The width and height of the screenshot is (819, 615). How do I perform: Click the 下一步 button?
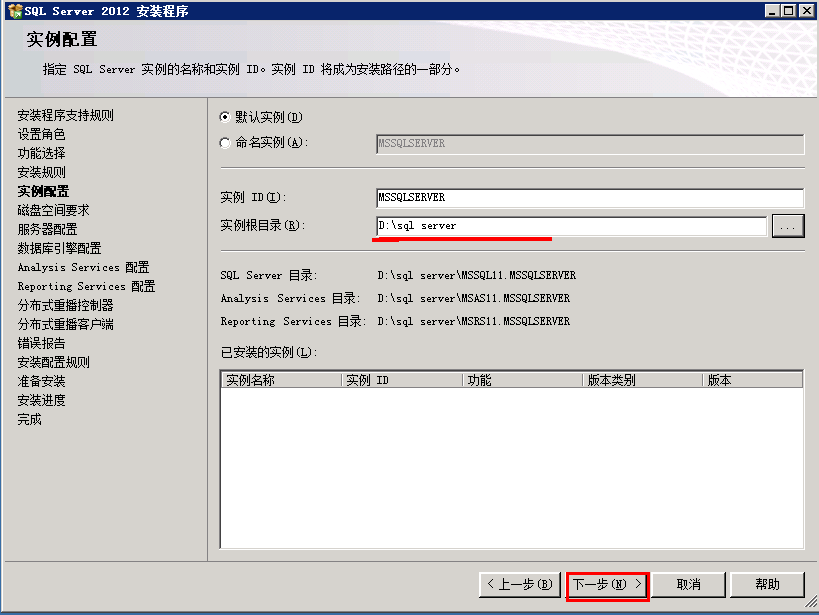tap(607, 584)
